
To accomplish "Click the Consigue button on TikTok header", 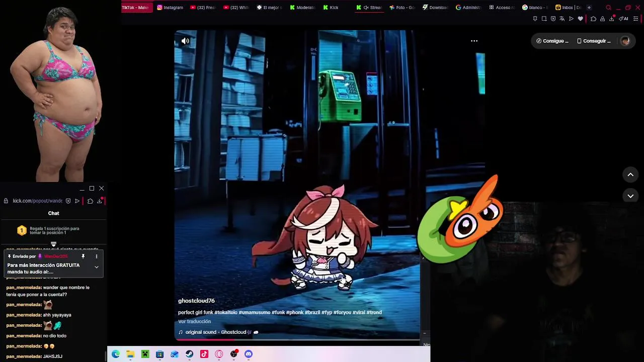I will 552,41.
